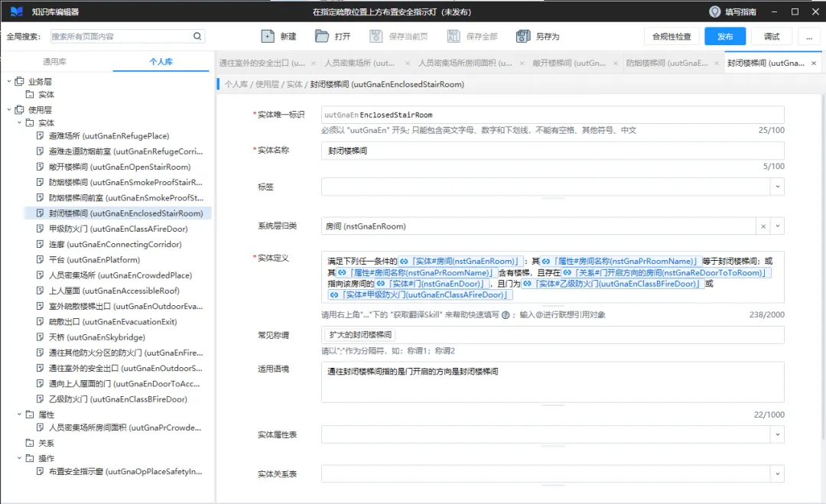Collapse the 属性 folder node
This screenshot has width=826, height=504.
[x=19, y=415]
